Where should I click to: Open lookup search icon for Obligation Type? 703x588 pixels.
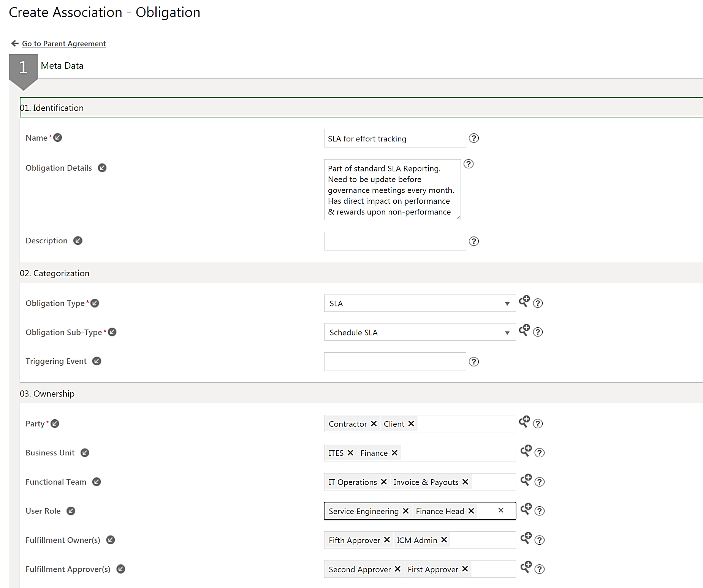click(x=524, y=301)
